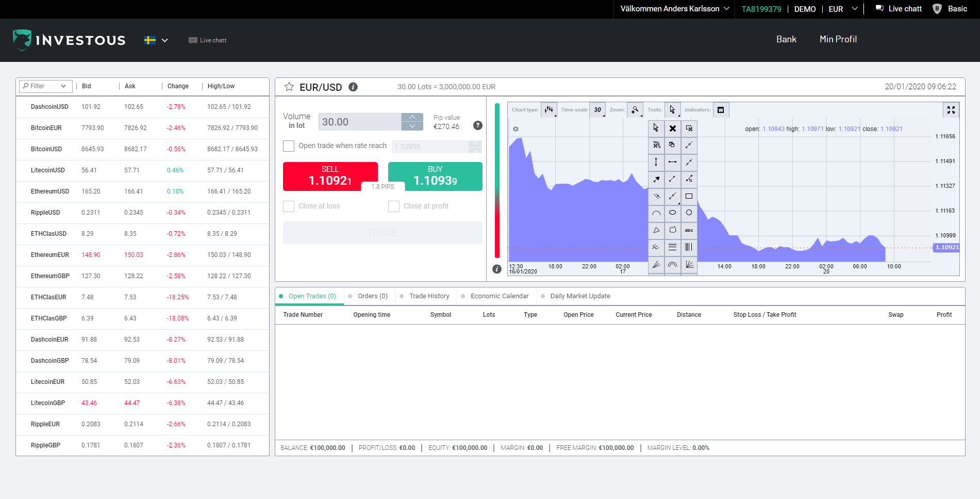
Task: Open the instrument Filter dropdown
Action: click(45, 86)
